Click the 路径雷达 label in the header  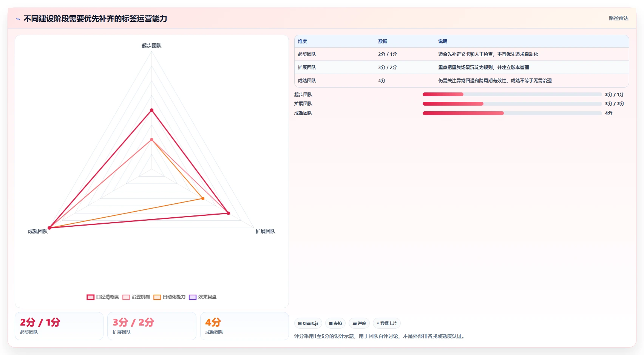click(x=618, y=18)
